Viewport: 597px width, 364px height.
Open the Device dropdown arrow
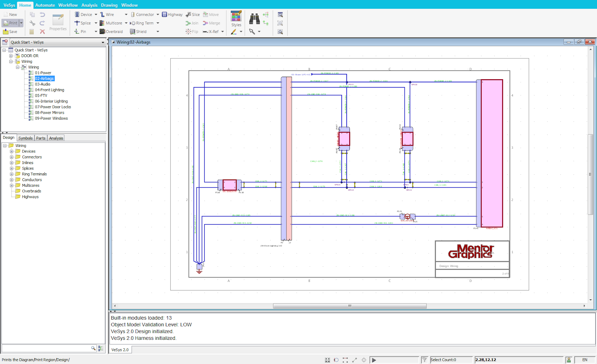[96, 15]
